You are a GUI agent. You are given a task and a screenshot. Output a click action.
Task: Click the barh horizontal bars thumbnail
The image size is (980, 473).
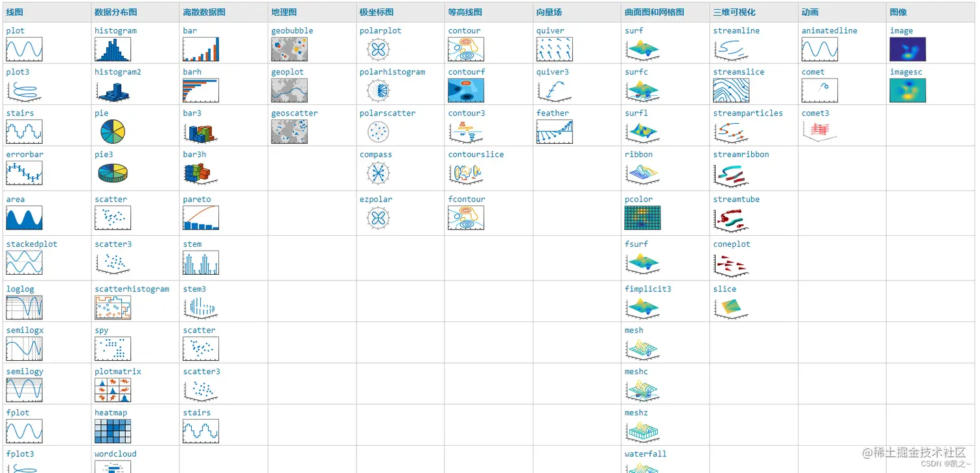[201, 91]
